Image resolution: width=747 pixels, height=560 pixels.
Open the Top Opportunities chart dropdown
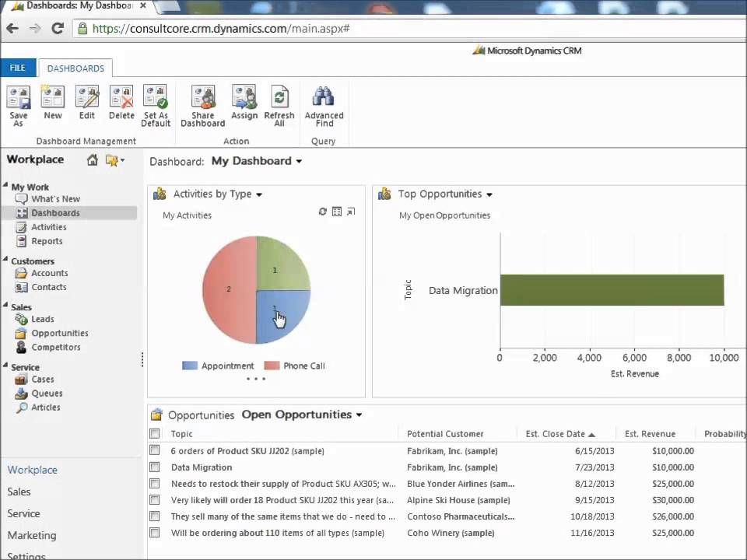pos(489,194)
